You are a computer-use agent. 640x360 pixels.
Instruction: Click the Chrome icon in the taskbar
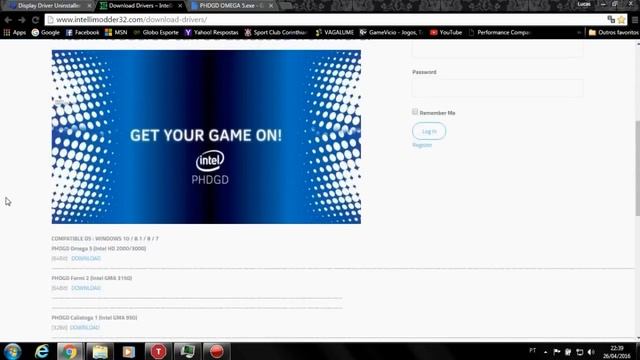tap(70, 351)
